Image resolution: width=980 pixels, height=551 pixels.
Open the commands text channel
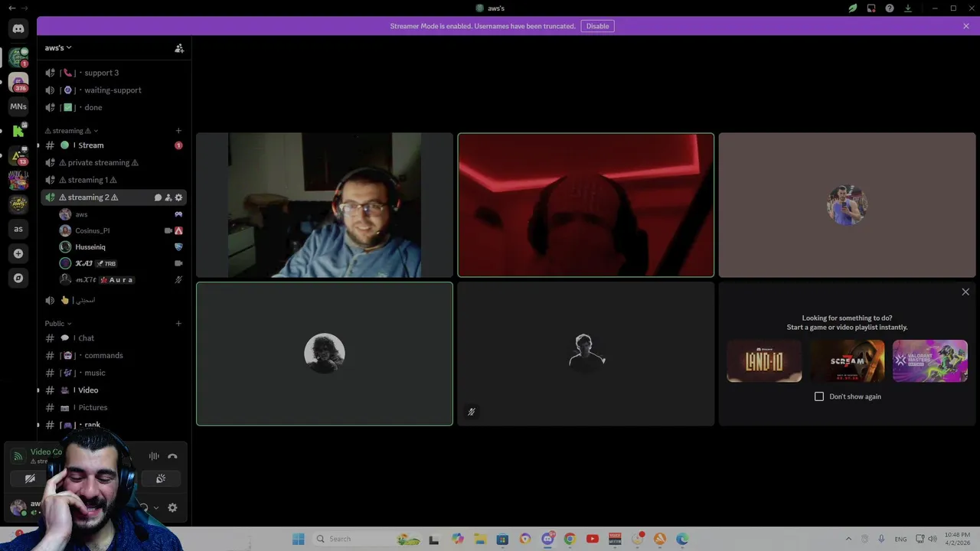click(x=113, y=356)
